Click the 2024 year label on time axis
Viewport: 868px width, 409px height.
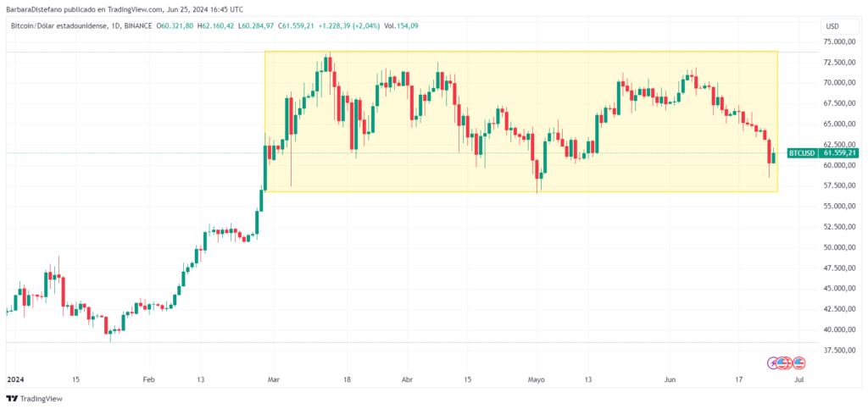point(17,381)
